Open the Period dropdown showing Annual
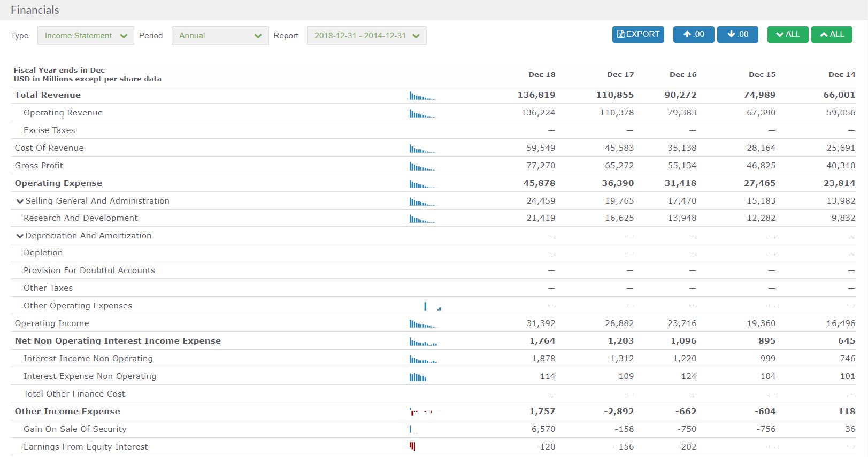 pyautogui.click(x=220, y=36)
